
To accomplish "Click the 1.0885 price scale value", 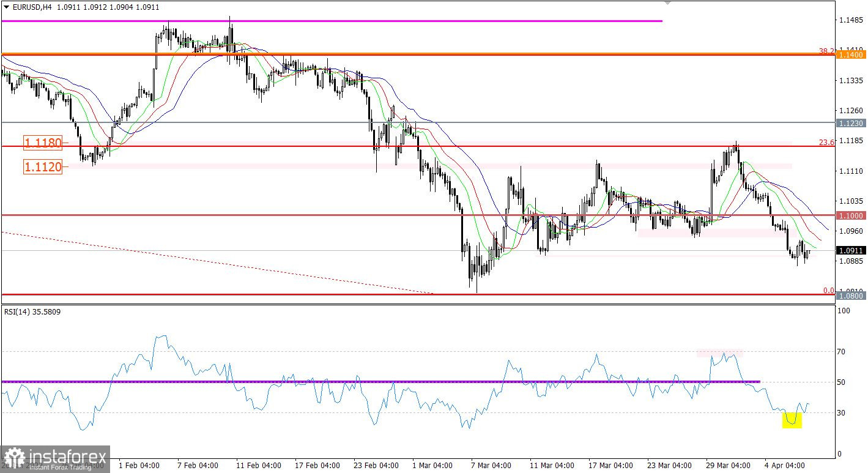I will coord(851,261).
